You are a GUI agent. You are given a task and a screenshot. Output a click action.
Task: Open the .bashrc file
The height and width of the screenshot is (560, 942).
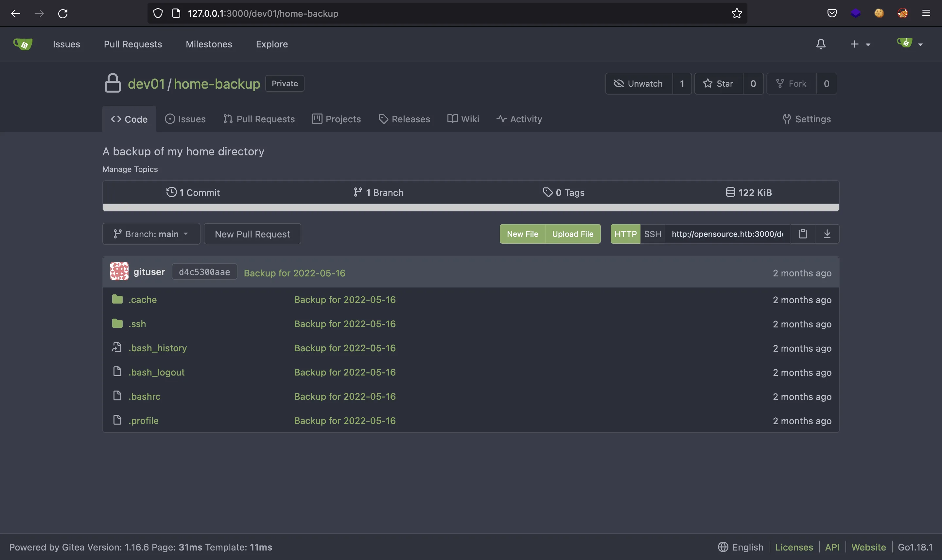point(144,396)
